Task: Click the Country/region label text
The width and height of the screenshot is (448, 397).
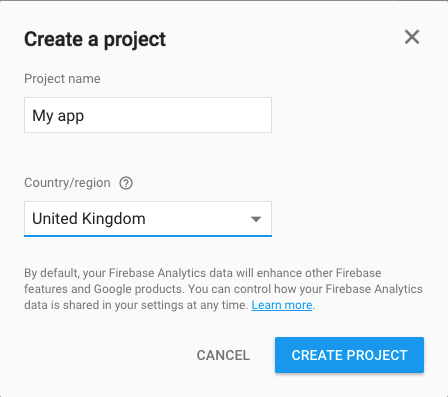Action: coord(67,183)
